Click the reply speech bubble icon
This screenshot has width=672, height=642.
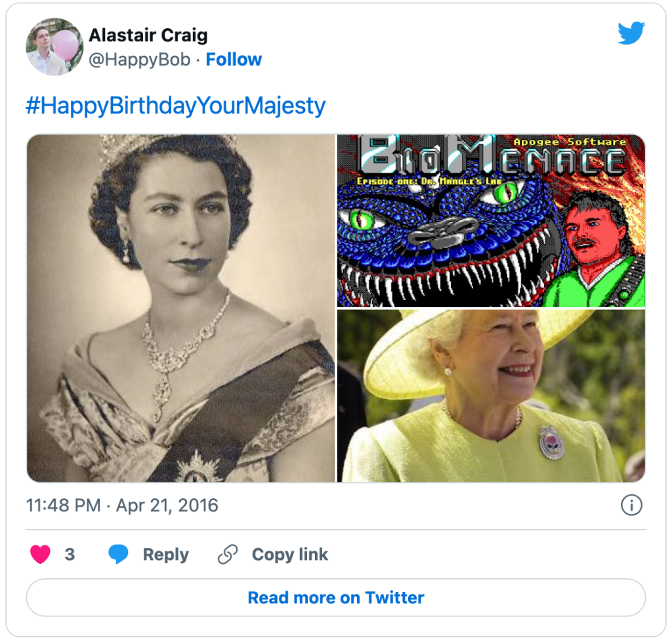pos(118,555)
